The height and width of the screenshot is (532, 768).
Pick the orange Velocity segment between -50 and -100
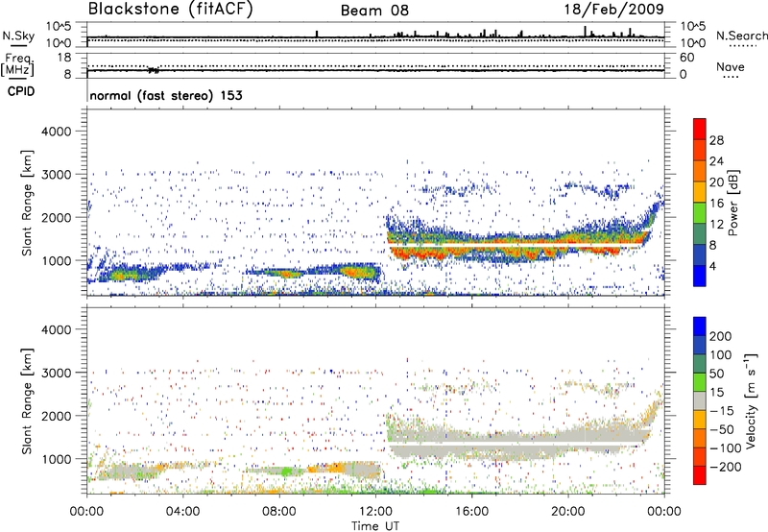pyautogui.click(x=700, y=438)
